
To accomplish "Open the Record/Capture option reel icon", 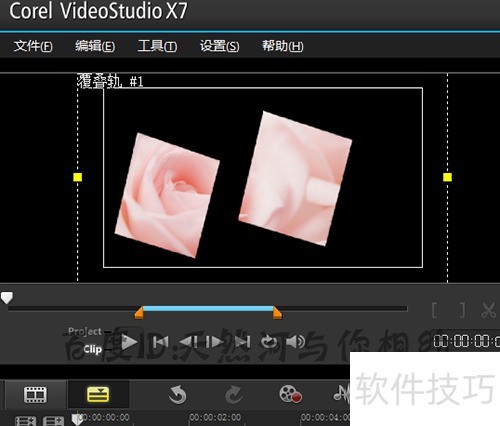I will pos(290,394).
